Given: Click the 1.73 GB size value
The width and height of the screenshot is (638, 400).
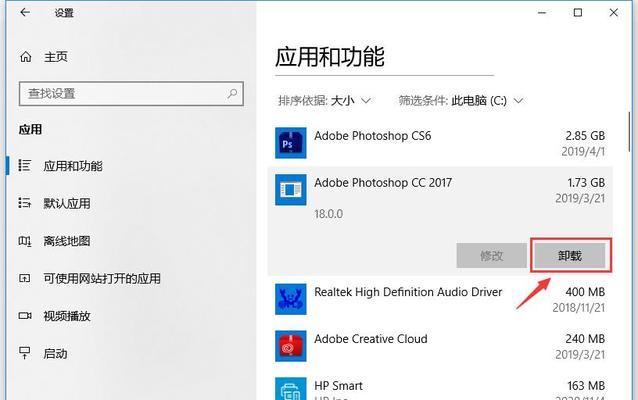Looking at the screenshot, I should tap(586, 183).
